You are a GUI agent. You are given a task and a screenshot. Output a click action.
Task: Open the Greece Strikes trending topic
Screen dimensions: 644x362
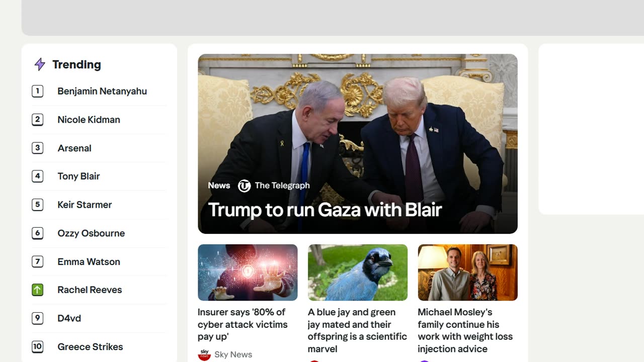pos(90,347)
